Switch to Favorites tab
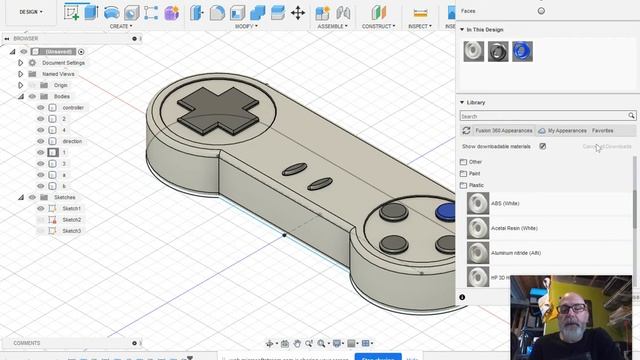The width and height of the screenshot is (640, 360). (602, 131)
